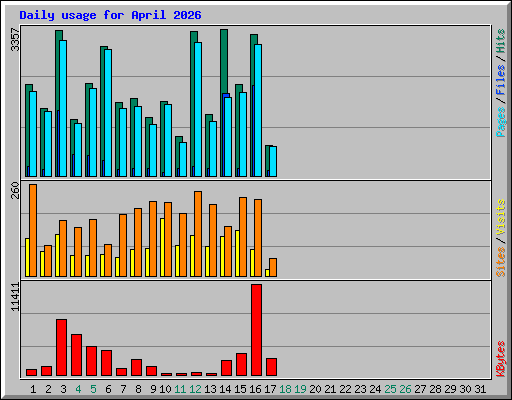
Task: Click weekend day 18 on the x-axis
Action: pos(285,389)
